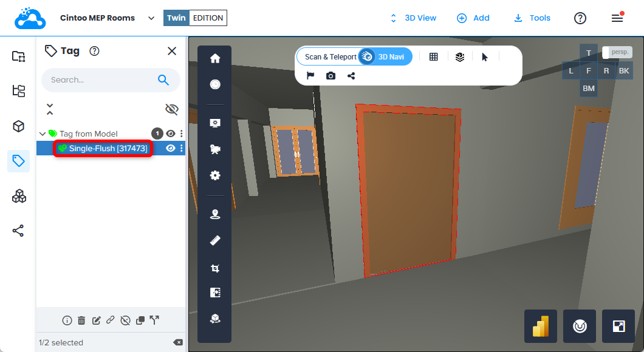The image size is (644, 352).
Task: Click the compare split panel icon
Action: tap(215, 293)
